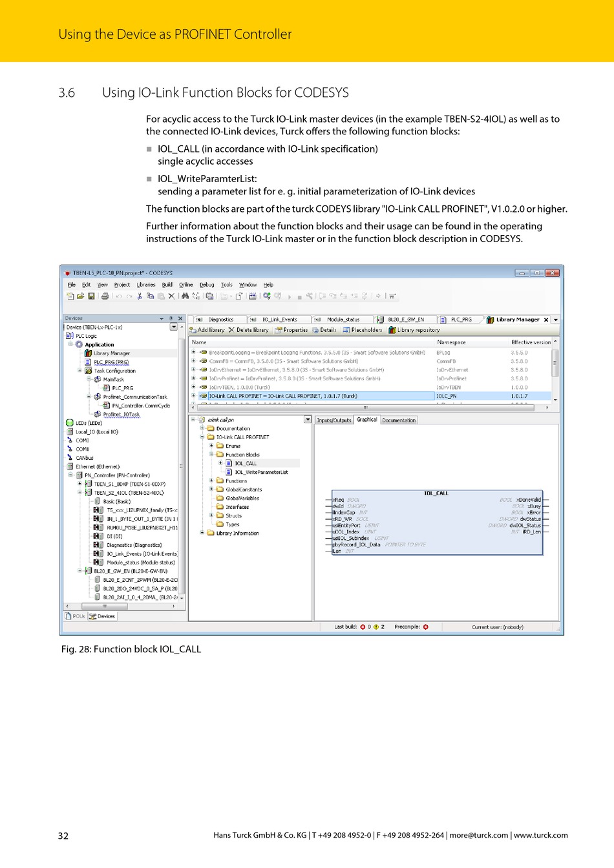Screen dimensions: 614x868
Task: Click the Library Manager icon in device tree
Action: pos(89,353)
